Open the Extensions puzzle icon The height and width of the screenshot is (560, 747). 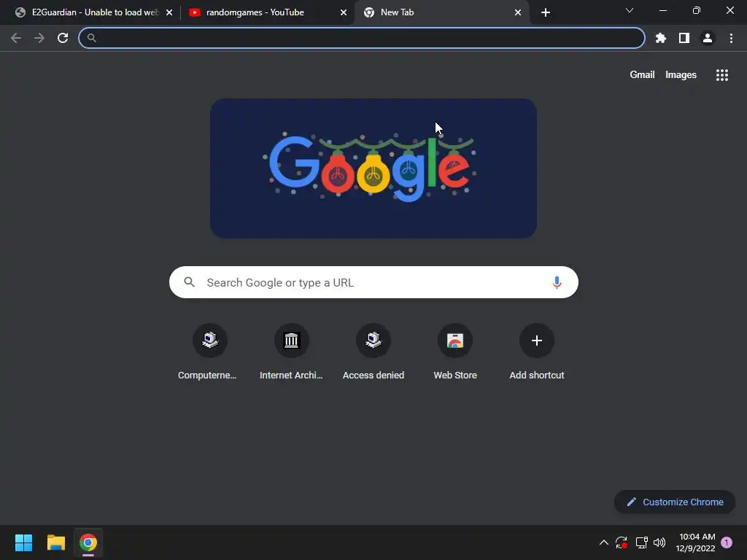[661, 38]
